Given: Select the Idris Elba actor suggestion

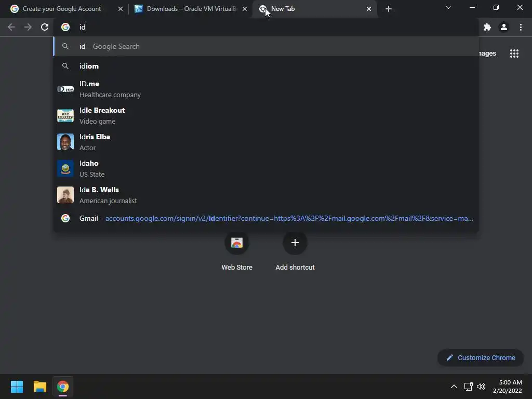Looking at the screenshot, I should 266,142.
